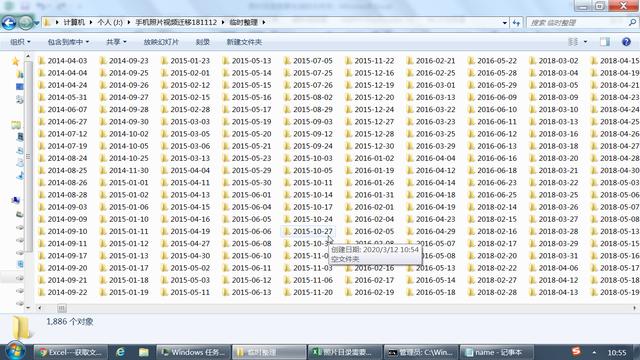Select the 2014-09-23 folder
This screenshot has width=640, height=360.
click(124, 61)
